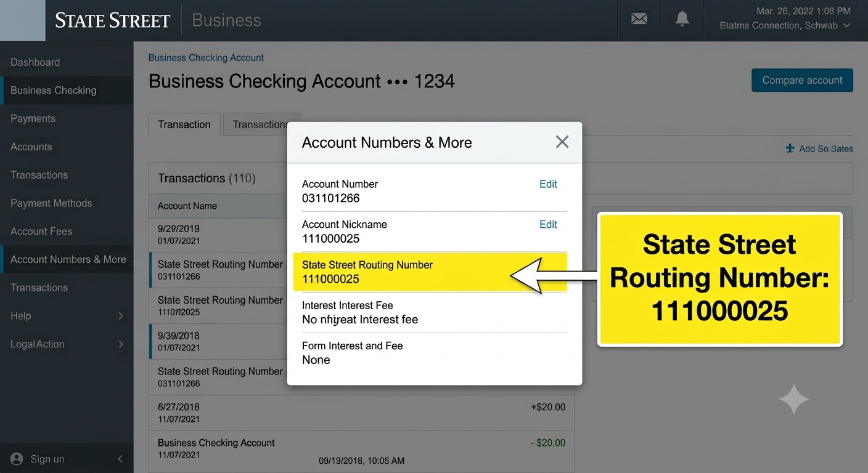Collapse the sidebar with the bottom chevron
Viewport: 868px width, 473px height.
coord(120,459)
